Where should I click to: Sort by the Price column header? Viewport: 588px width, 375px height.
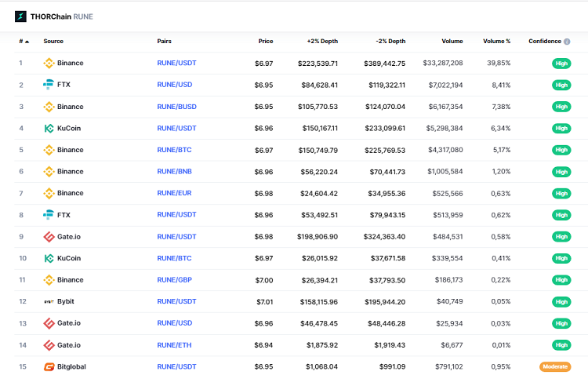[265, 41]
